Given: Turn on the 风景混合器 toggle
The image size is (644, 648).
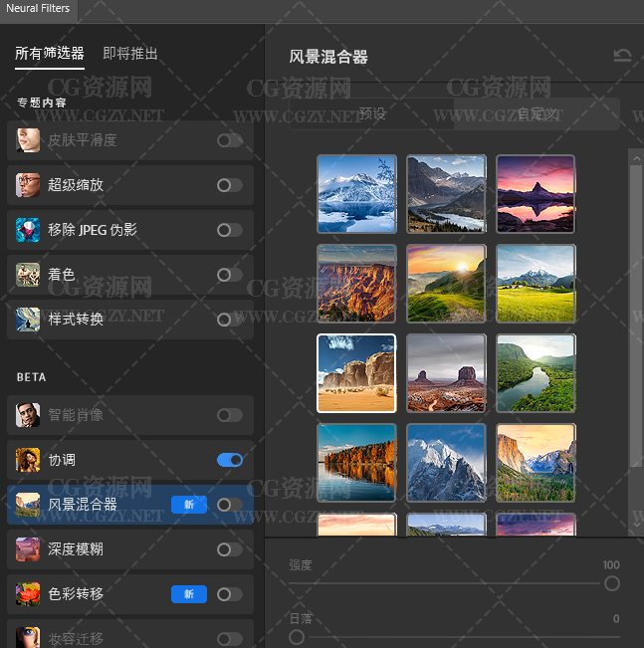Looking at the screenshot, I should click(x=230, y=505).
